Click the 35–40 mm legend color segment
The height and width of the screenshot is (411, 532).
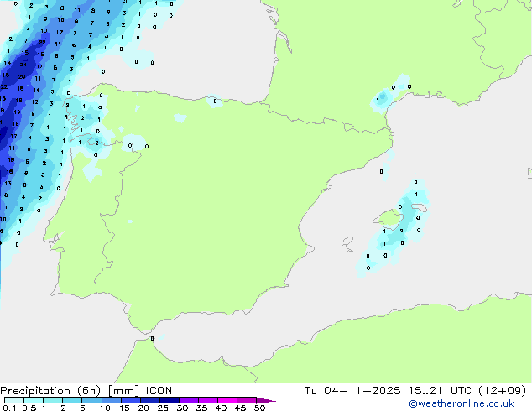pos(208,400)
